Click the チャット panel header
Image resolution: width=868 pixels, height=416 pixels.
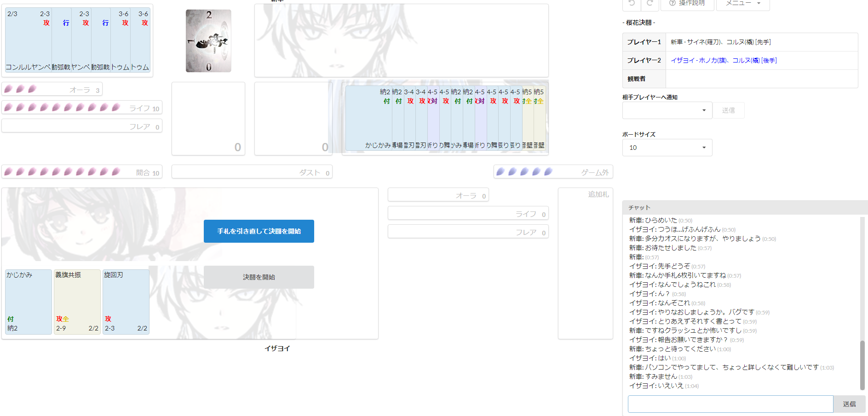(x=745, y=208)
